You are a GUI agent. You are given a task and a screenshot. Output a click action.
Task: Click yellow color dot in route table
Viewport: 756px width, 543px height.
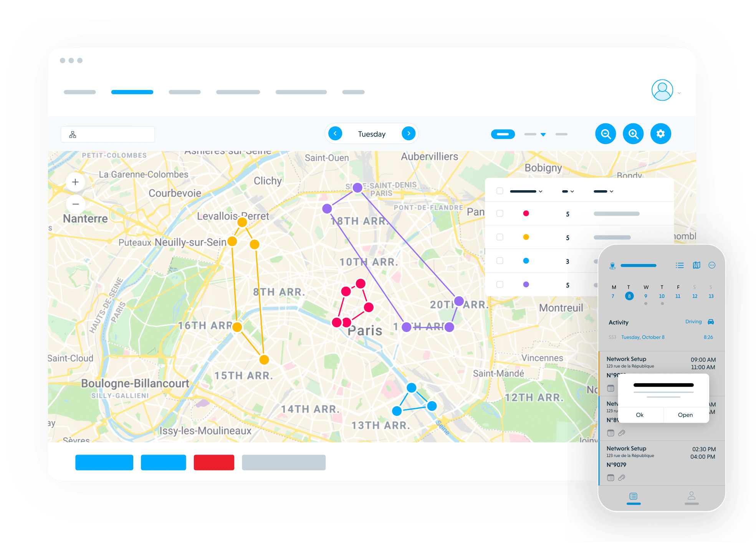pyautogui.click(x=526, y=237)
